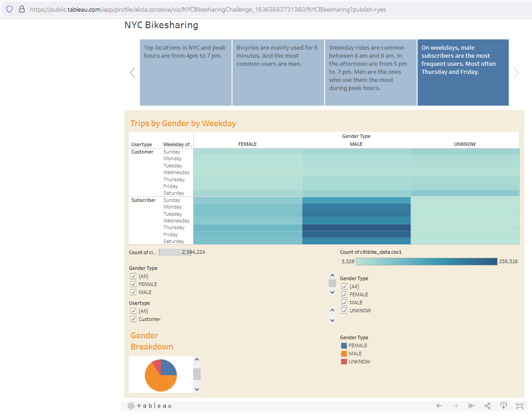Toggle right Gender Type UNKNOW checkbox
This screenshot has height=418, width=532.
[x=344, y=311]
